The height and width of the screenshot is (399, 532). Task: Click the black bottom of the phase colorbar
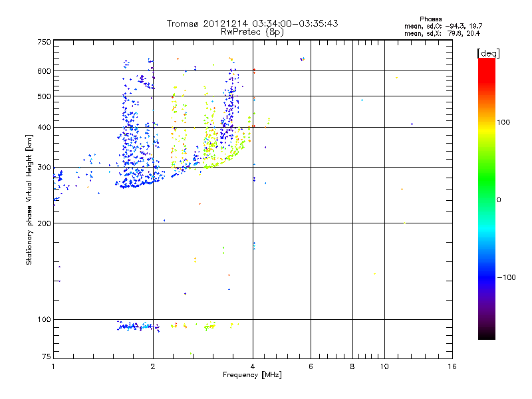[487, 334]
